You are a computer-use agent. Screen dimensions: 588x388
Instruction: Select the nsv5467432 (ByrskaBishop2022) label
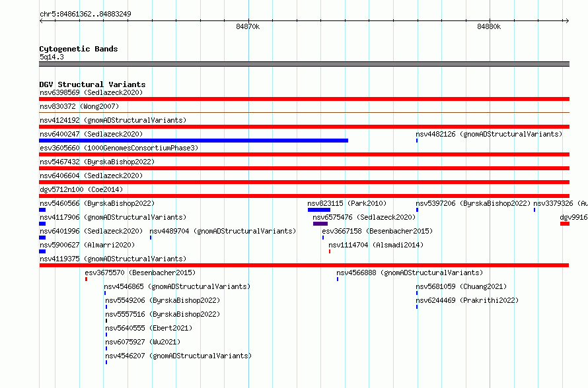[x=97, y=162]
